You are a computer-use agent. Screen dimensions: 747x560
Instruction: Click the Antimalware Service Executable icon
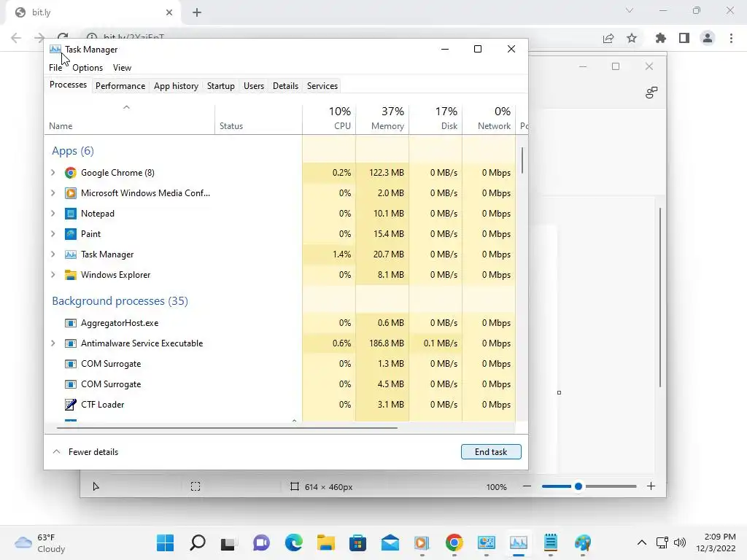pos(71,344)
